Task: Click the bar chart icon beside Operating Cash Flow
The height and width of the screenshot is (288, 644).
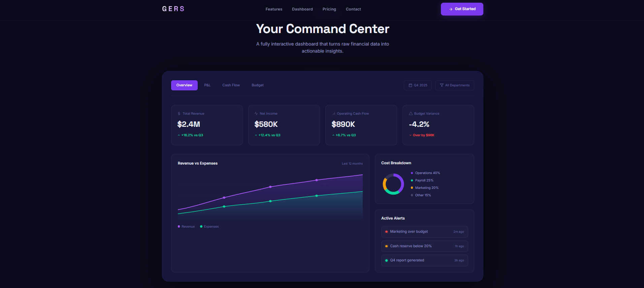Action: point(333,114)
